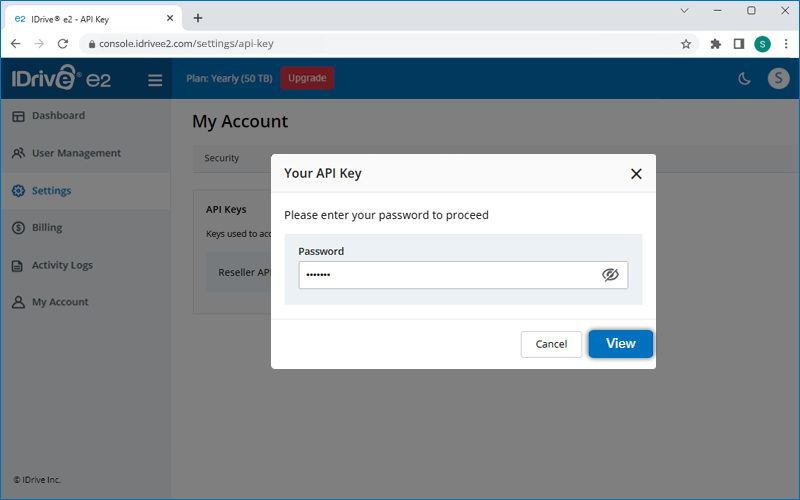Go to User Management section
The image size is (800, 500).
click(x=76, y=153)
